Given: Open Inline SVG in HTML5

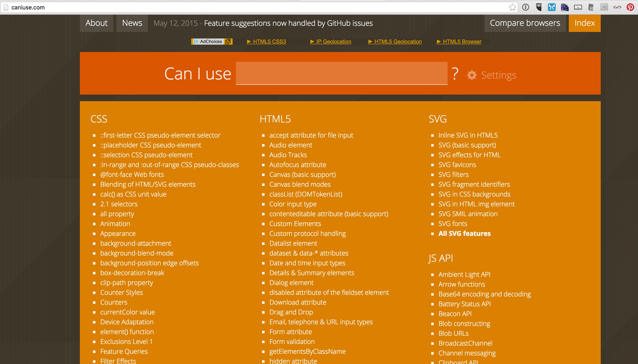Looking at the screenshot, I should (468, 135).
